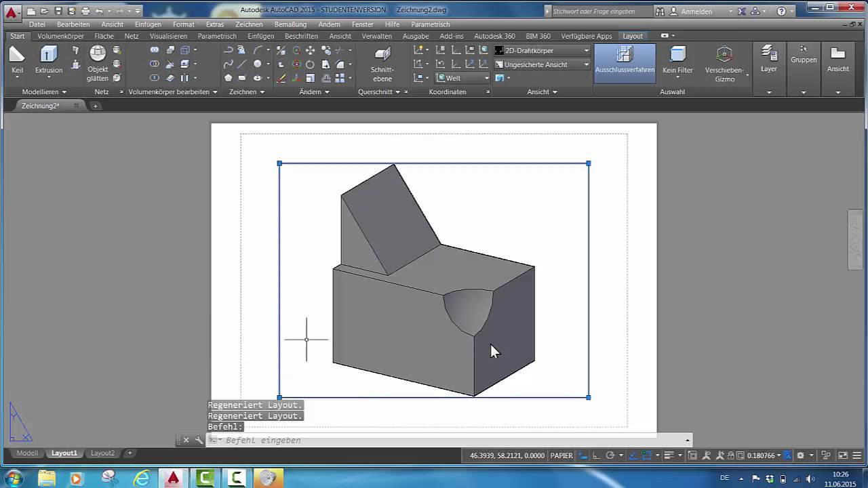Open the Bemaßung menu
Viewport: 868px width, 488px height.
coord(290,24)
